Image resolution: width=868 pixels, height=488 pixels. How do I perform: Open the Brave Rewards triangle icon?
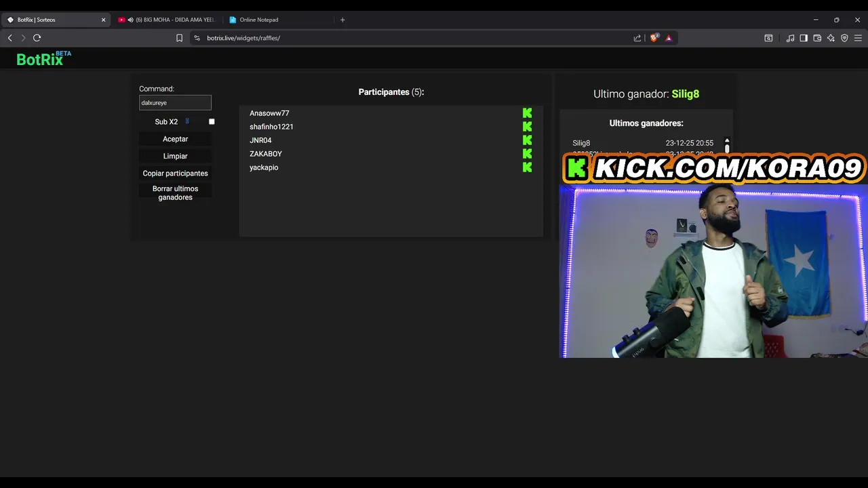669,38
